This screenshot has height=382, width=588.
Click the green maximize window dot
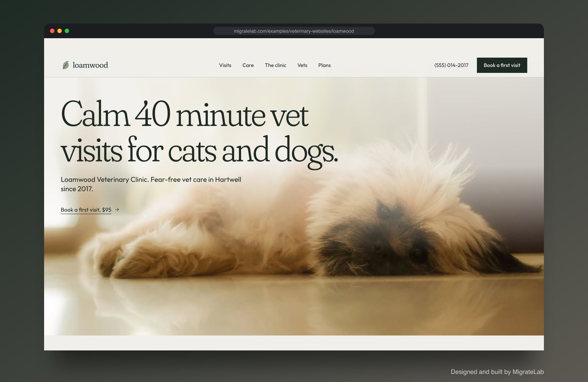pos(67,31)
